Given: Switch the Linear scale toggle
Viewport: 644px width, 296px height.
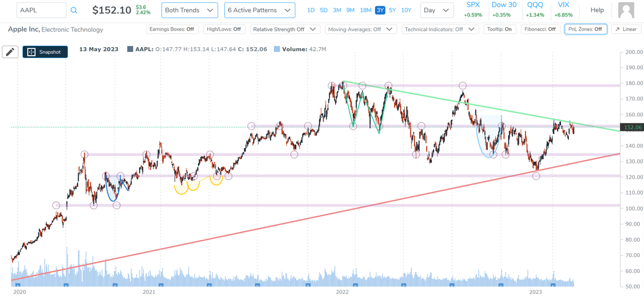Looking at the screenshot, I should (625, 29).
